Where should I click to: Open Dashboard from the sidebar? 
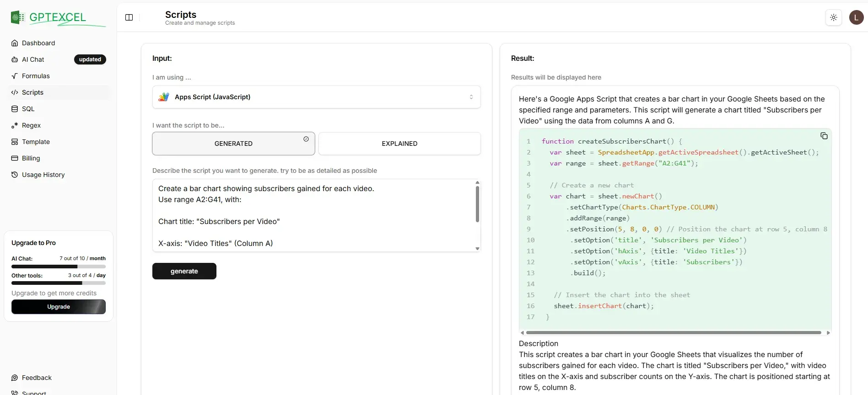point(38,43)
